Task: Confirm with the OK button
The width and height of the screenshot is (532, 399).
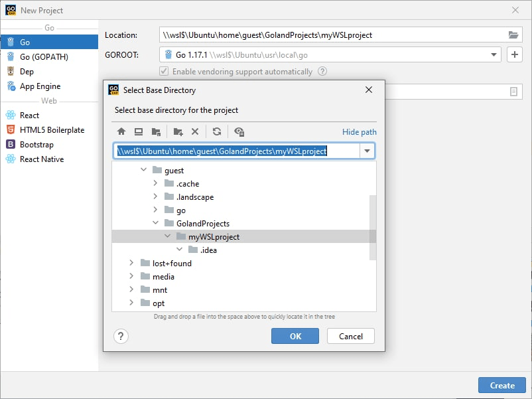Action: (295, 336)
